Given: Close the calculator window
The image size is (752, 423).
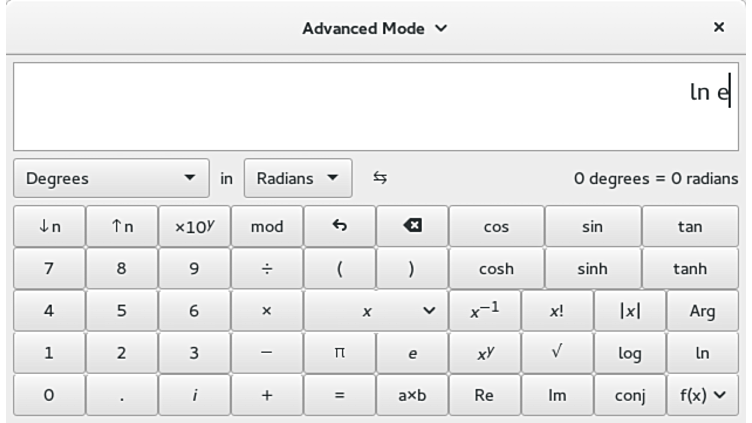Looking at the screenshot, I should [x=718, y=28].
